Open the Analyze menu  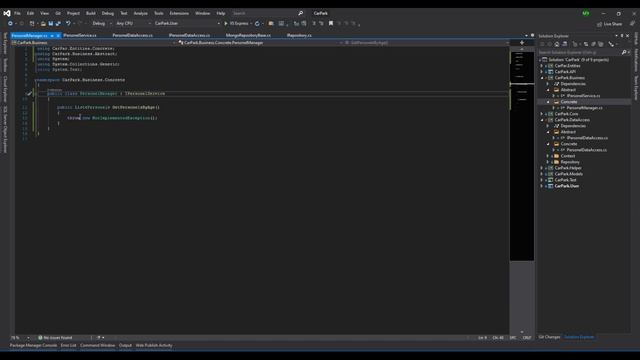tap(140, 13)
